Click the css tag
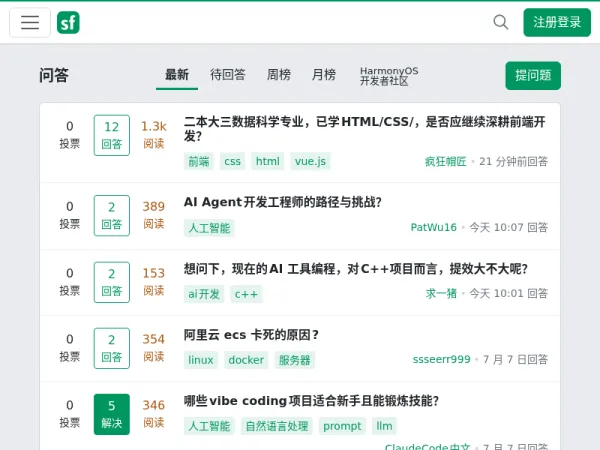The image size is (600, 450). pos(232,161)
